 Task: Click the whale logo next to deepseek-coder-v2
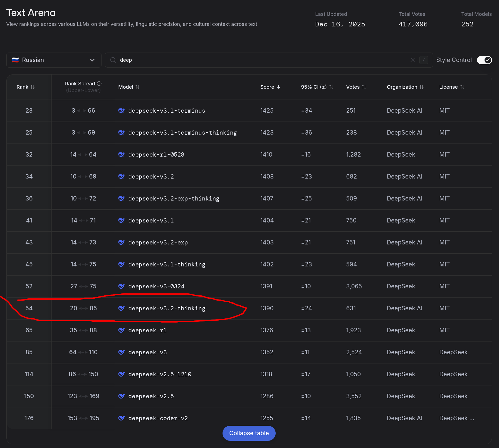pos(122,418)
